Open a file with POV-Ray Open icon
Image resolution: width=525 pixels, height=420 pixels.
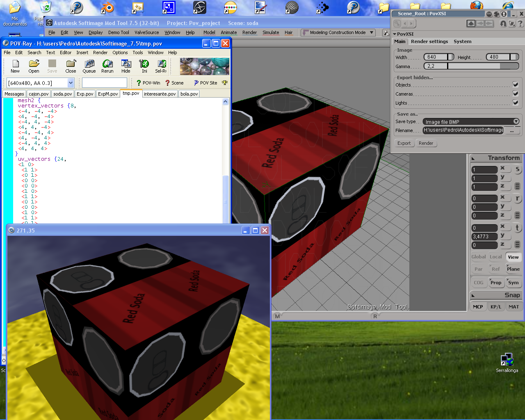34,66
